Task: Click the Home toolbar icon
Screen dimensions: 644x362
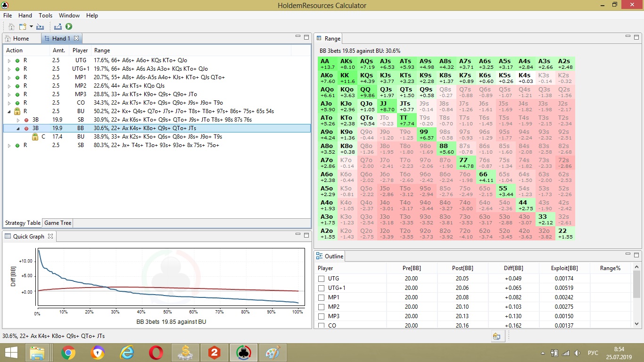Action: pyautogui.click(x=12, y=27)
